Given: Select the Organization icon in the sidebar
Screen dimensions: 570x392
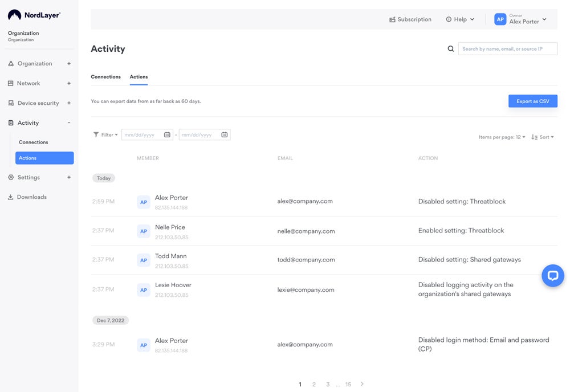Looking at the screenshot, I should click(10, 63).
